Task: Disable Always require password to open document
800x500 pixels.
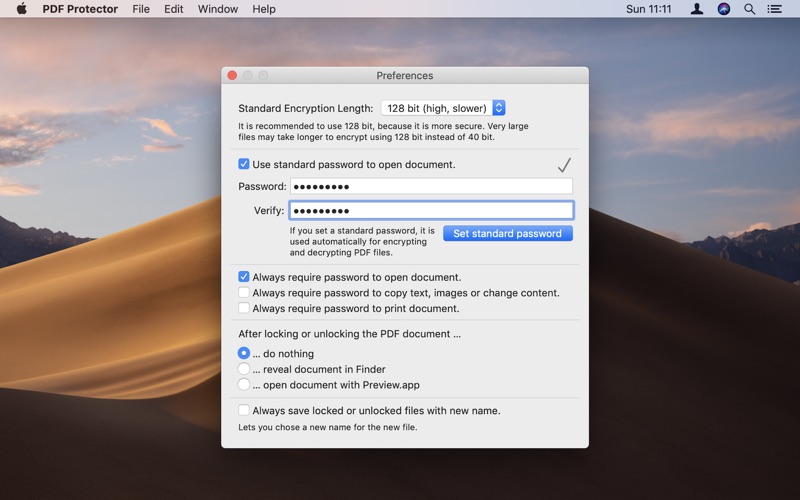Action: pos(244,277)
